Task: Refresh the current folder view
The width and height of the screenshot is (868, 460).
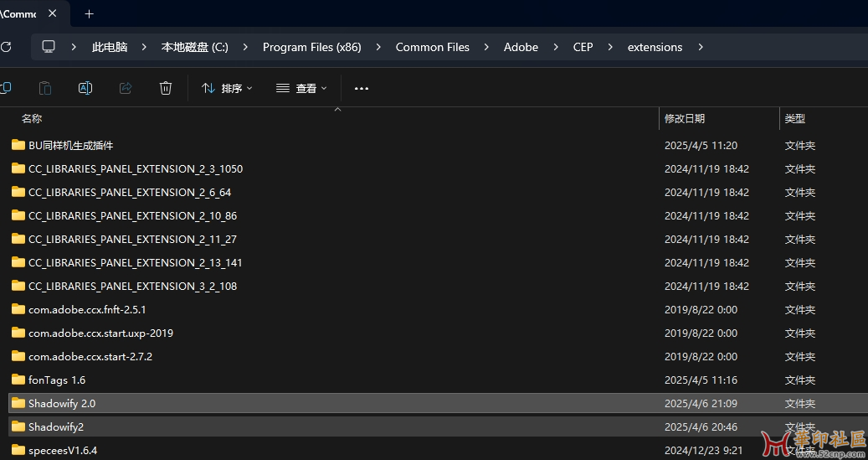Action: pyautogui.click(x=6, y=47)
